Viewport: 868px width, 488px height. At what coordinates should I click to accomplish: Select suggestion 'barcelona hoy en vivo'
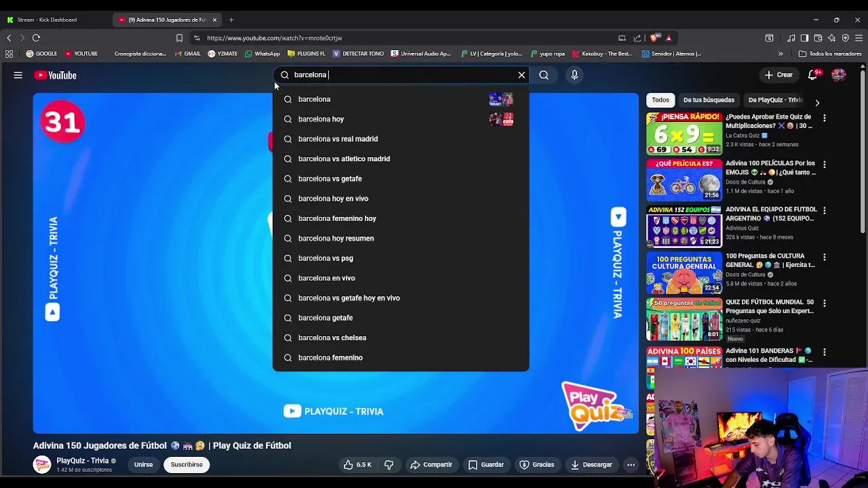point(401,199)
